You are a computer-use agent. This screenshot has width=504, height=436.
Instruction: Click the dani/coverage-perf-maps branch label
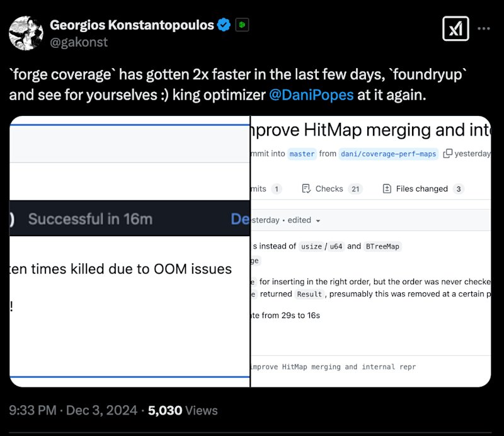tap(388, 154)
